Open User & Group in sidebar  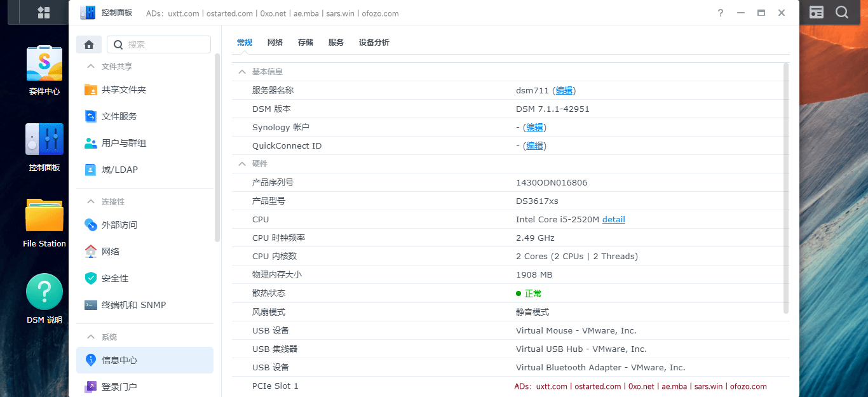click(x=145, y=143)
